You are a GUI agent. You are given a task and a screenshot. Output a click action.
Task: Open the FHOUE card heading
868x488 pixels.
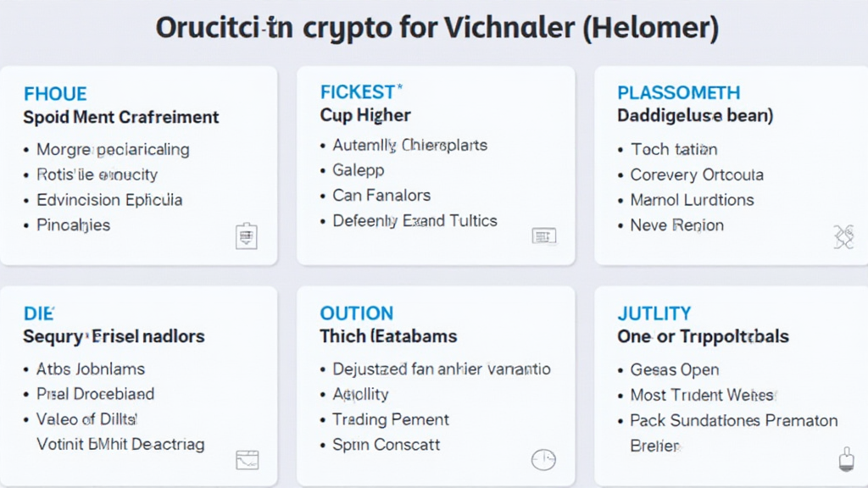[x=55, y=94]
